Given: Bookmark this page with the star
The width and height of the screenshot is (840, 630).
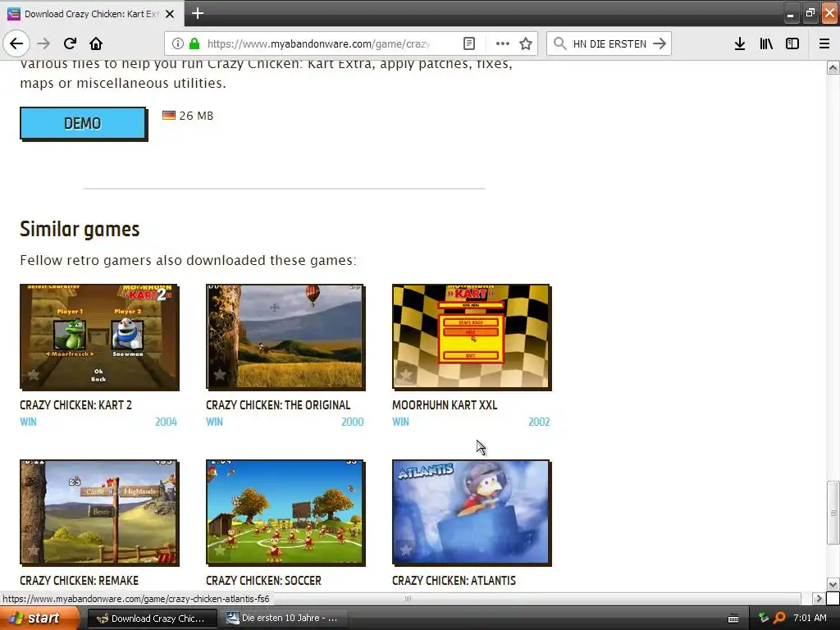Looking at the screenshot, I should [x=526, y=43].
